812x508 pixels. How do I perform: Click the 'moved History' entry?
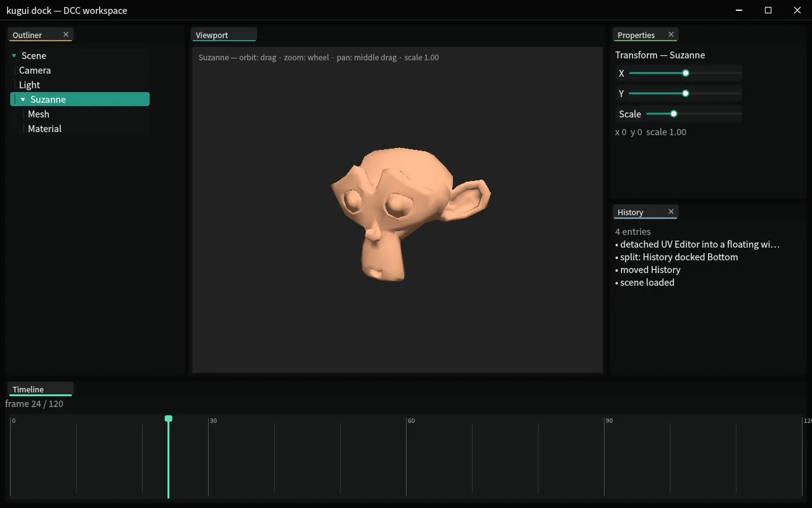tap(648, 270)
